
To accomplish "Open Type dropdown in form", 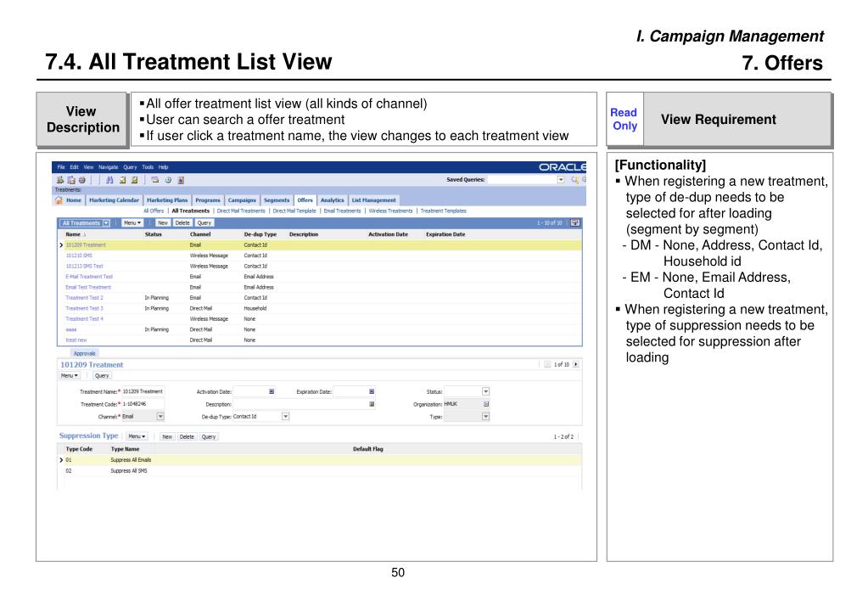I will click(485, 417).
